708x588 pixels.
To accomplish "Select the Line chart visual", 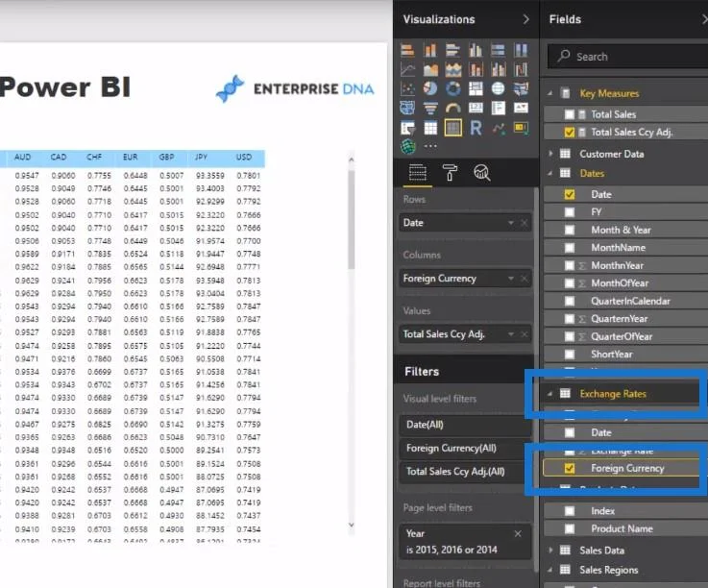I will (x=407, y=69).
